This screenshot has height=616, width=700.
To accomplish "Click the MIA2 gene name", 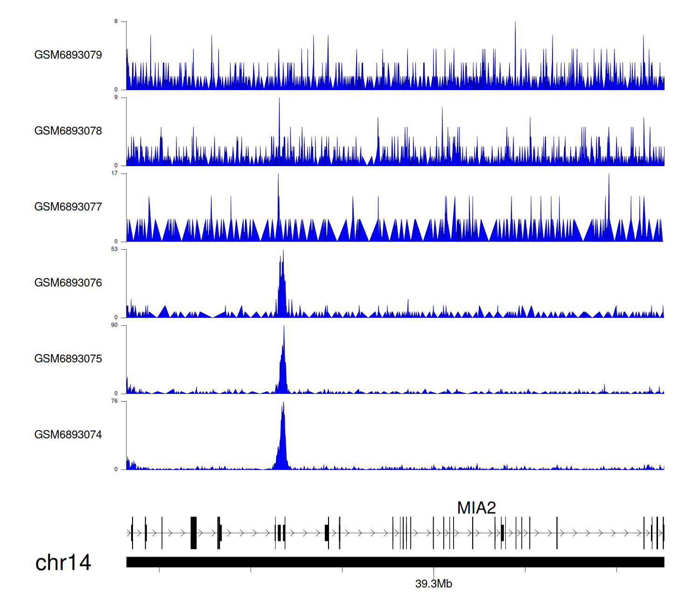I will (476, 508).
